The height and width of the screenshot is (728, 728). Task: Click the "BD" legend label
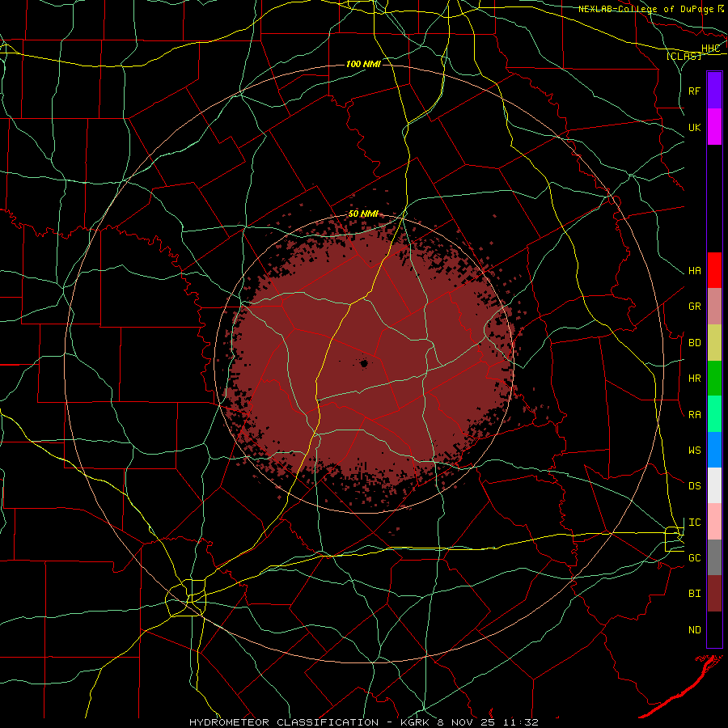695,343
